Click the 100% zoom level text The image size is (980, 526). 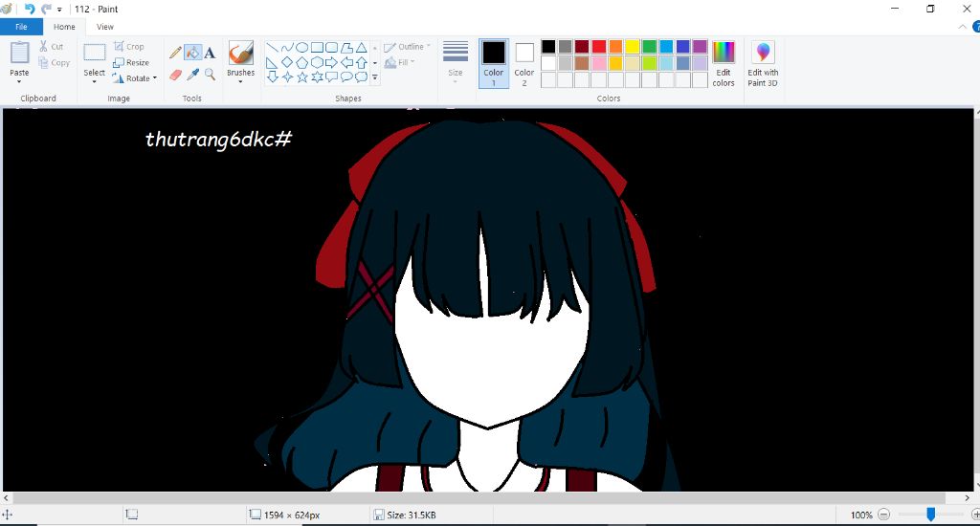tap(860, 515)
